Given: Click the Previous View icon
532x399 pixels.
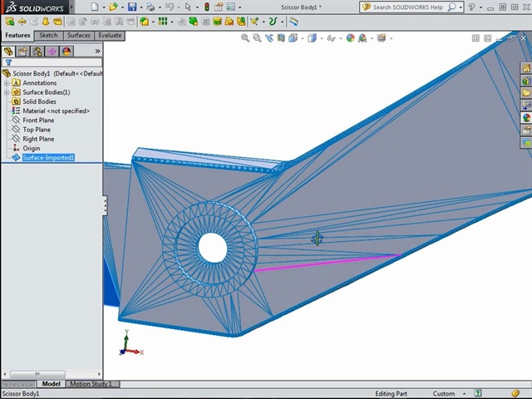Looking at the screenshot, I should 269,38.
